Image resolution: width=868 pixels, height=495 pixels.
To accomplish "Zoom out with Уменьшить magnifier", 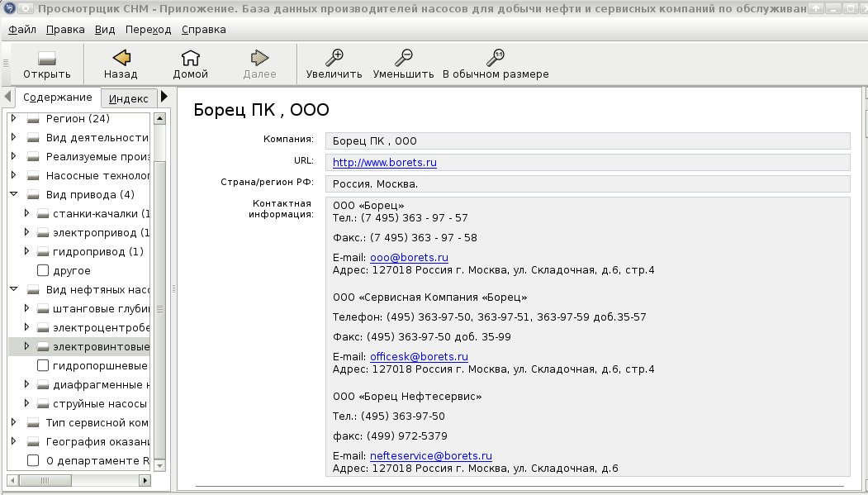I will coord(404,58).
